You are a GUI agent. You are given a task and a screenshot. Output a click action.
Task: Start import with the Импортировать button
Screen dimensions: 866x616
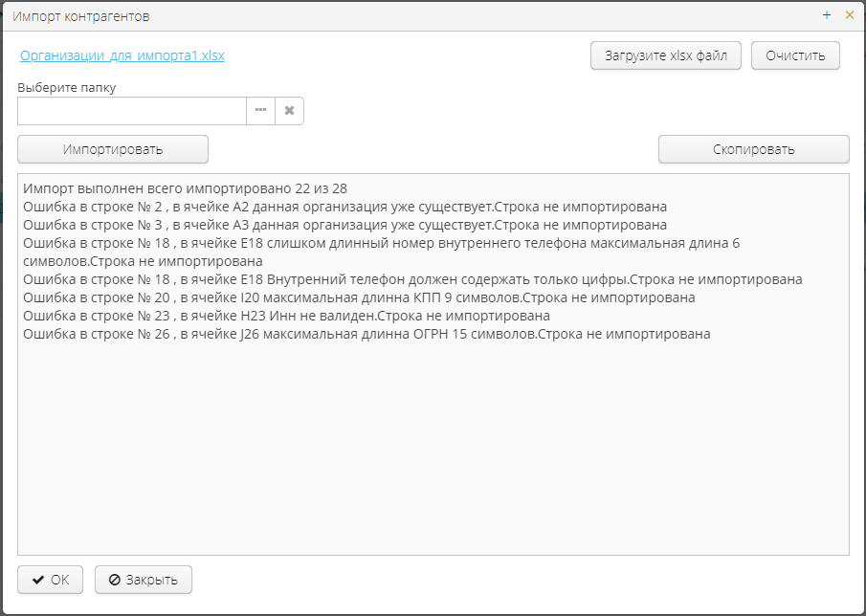click(111, 149)
